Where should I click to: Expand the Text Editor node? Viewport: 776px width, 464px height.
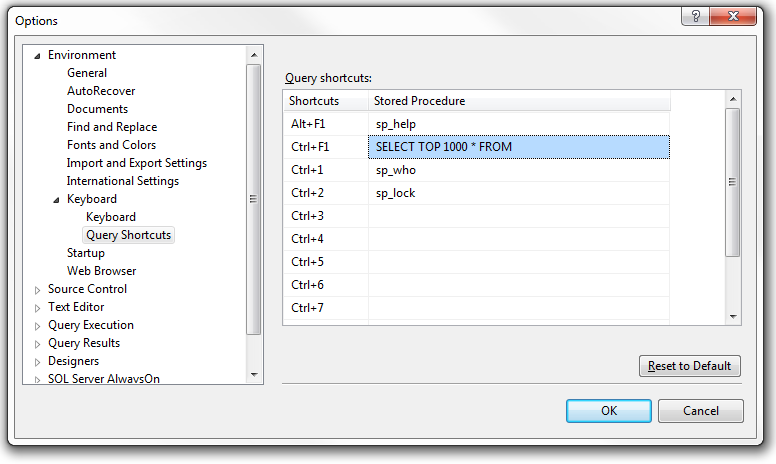pos(37,308)
